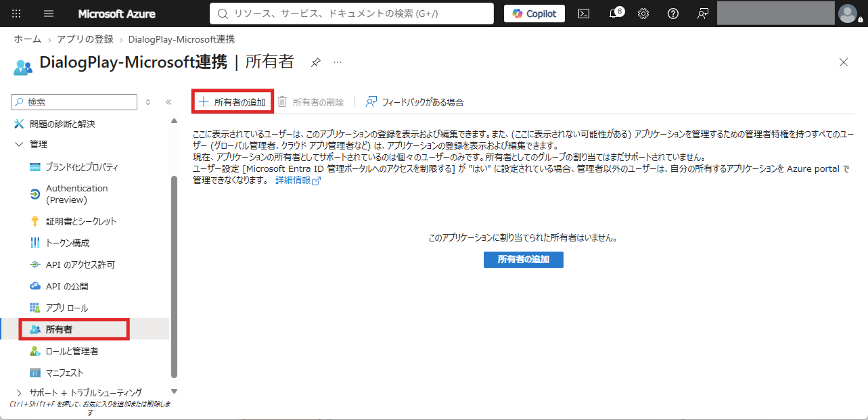Open the help question mark icon
This screenshot has height=420, width=868.
(673, 14)
